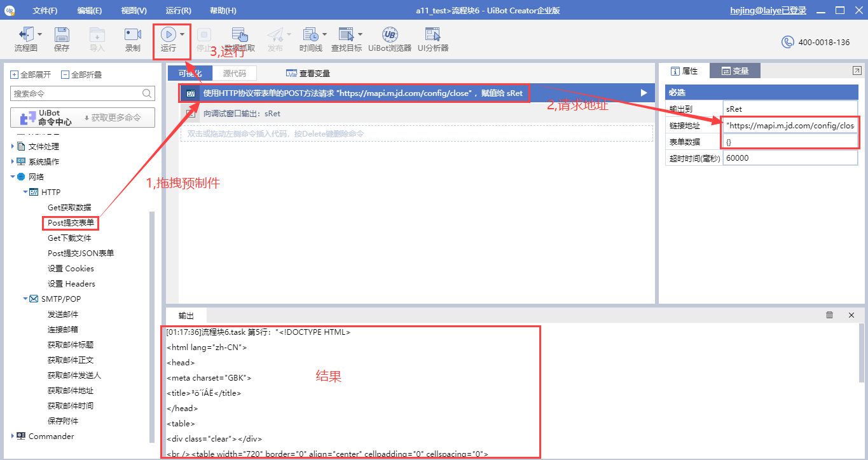Click 全部折叠 to collapse all commands
This screenshot has height=460, width=868.
(x=81, y=74)
